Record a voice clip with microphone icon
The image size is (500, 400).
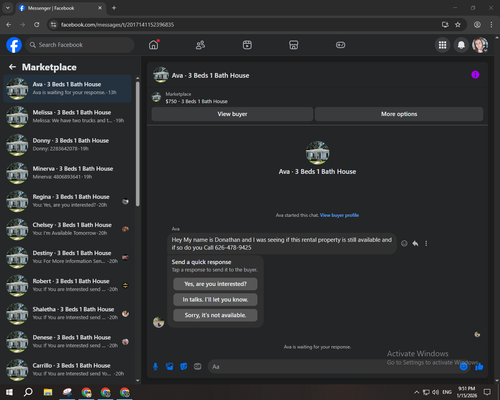[155, 367]
